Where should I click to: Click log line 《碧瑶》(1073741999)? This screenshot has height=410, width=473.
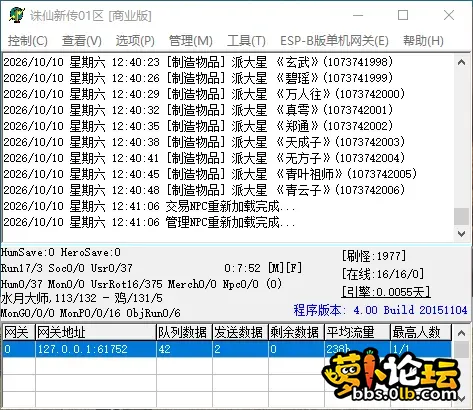(198, 78)
